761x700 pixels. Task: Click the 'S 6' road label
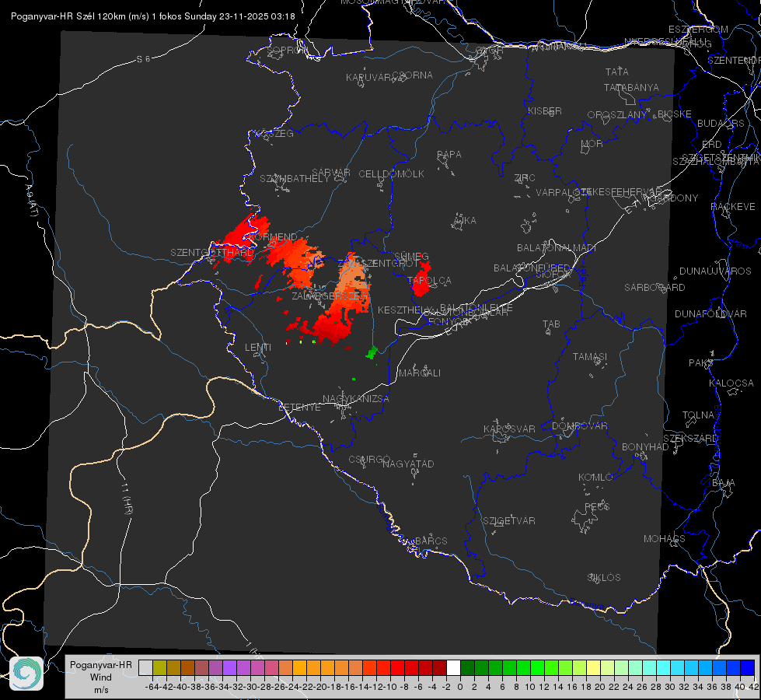coord(143,59)
